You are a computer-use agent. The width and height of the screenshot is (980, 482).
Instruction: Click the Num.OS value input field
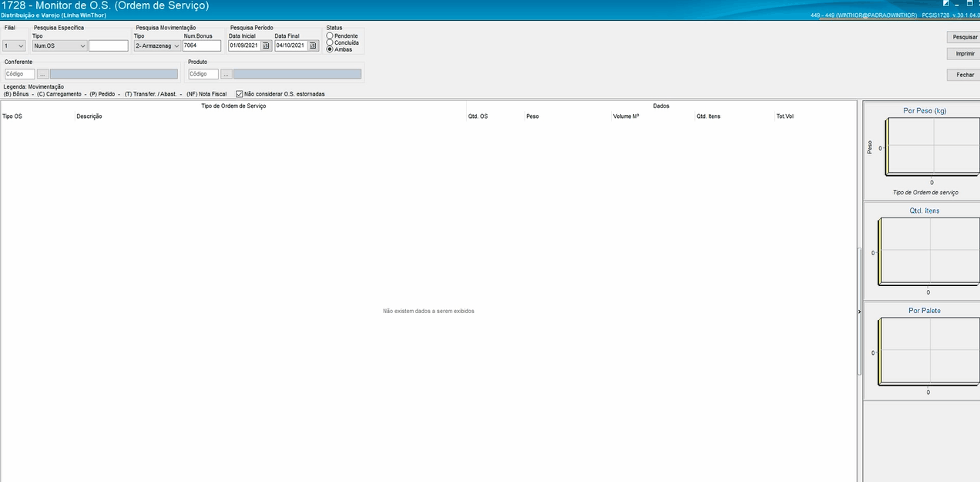click(109, 46)
